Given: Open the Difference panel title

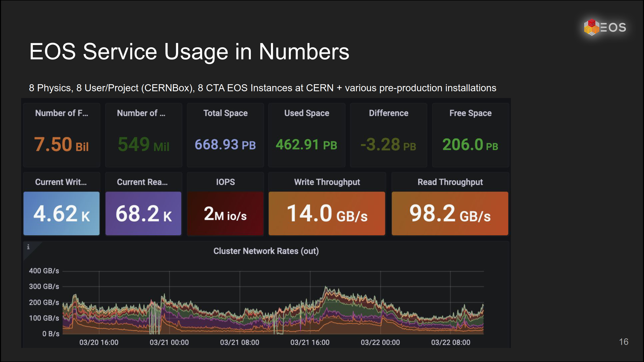Looking at the screenshot, I should click(389, 113).
